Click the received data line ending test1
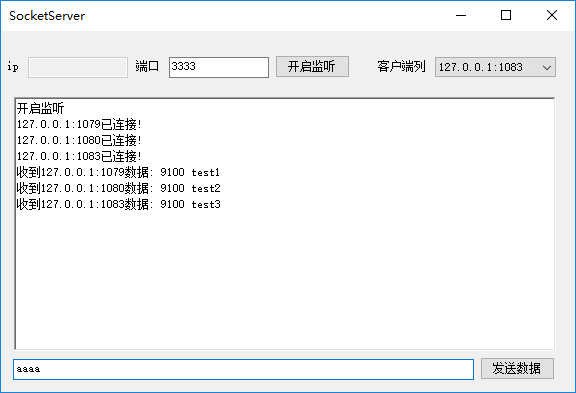The image size is (576, 393). [x=118, y=172]
